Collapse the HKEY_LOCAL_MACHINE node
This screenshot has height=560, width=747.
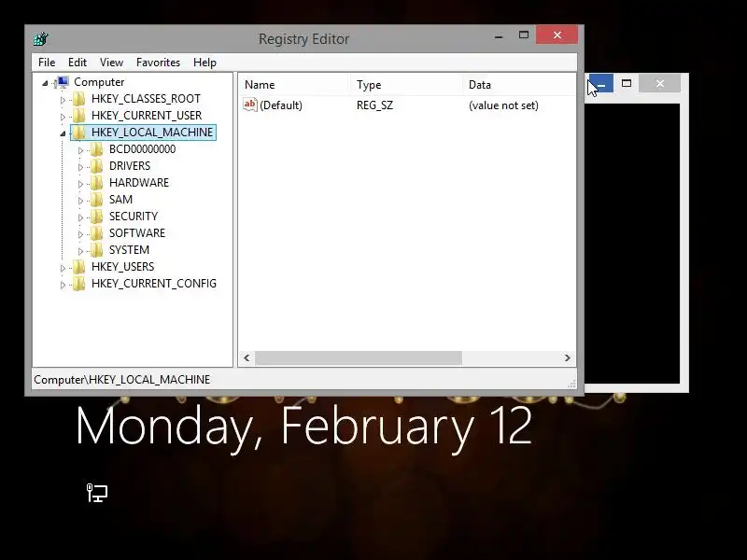pyautogui.click(x=63, y=133)
